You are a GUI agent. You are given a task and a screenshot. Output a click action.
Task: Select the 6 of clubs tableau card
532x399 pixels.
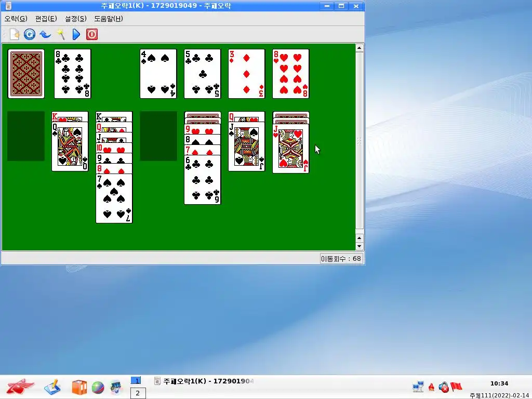tap(203, 180)
